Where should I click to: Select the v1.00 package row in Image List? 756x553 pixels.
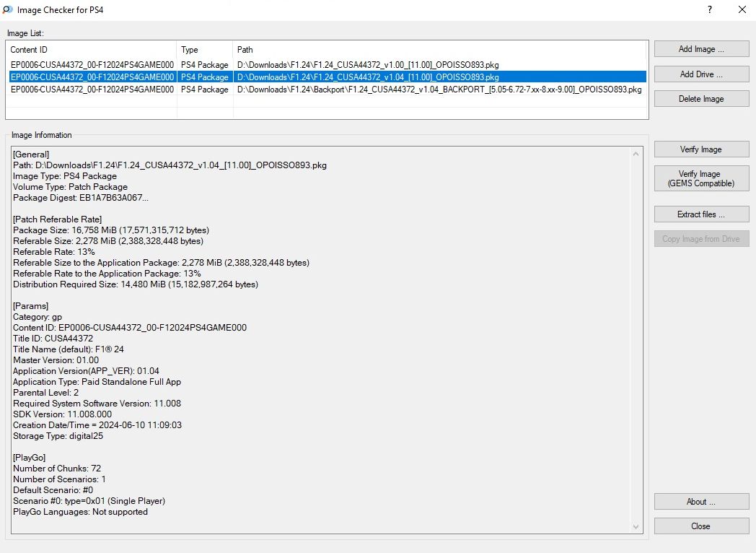pos(328,65)
